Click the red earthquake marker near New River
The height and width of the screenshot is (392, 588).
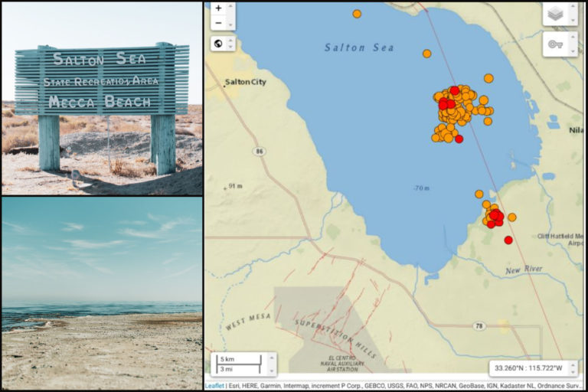pyautogui.click(x=508, y=240)
